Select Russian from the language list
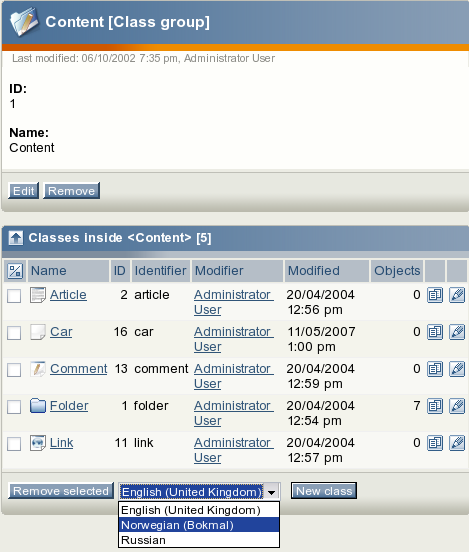Image resolution: width=469 pixels, height=552 pixels. [x=199, y=540]
